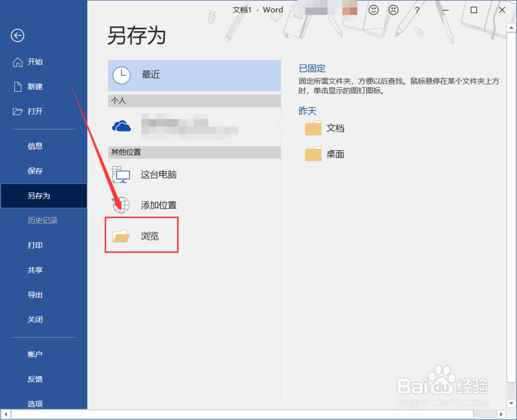
Task: Click the globe icon for 添加位置
Action: tap(121, 205)
